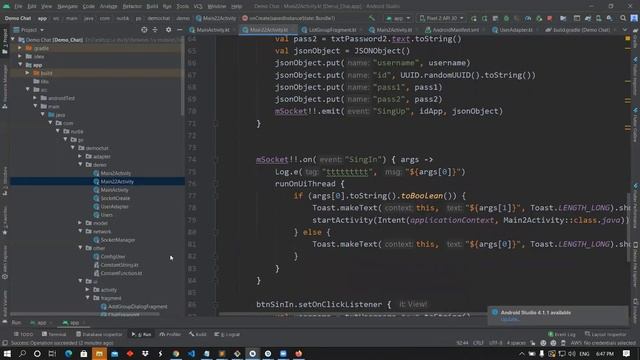Select UserAdapter in project tree
The image size is (640, 360).
click(x=114, y=206)
